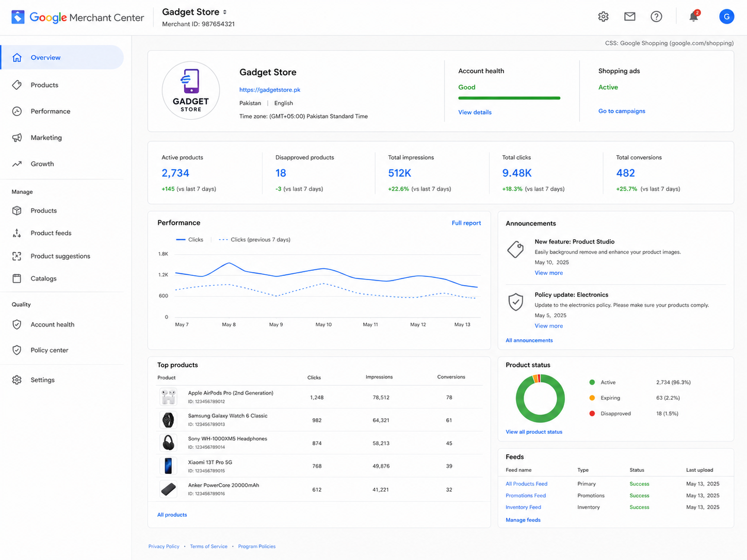This screenshot has height=560, width=747.
Task: Open the notifications bell
Action: click(694, 17)
